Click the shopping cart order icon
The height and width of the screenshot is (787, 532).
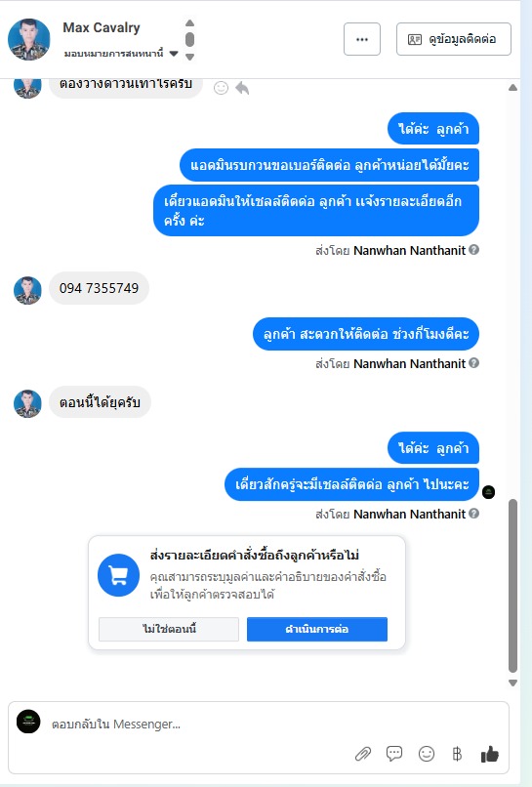pos(118,575)
